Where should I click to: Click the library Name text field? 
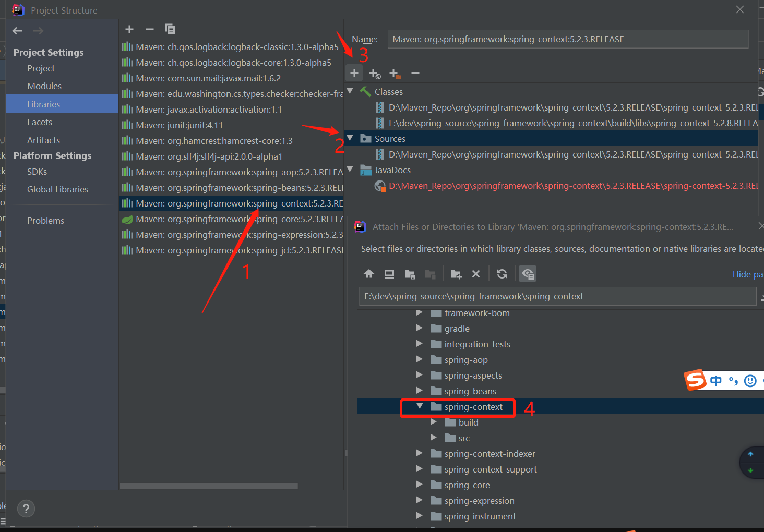[568, 39]
